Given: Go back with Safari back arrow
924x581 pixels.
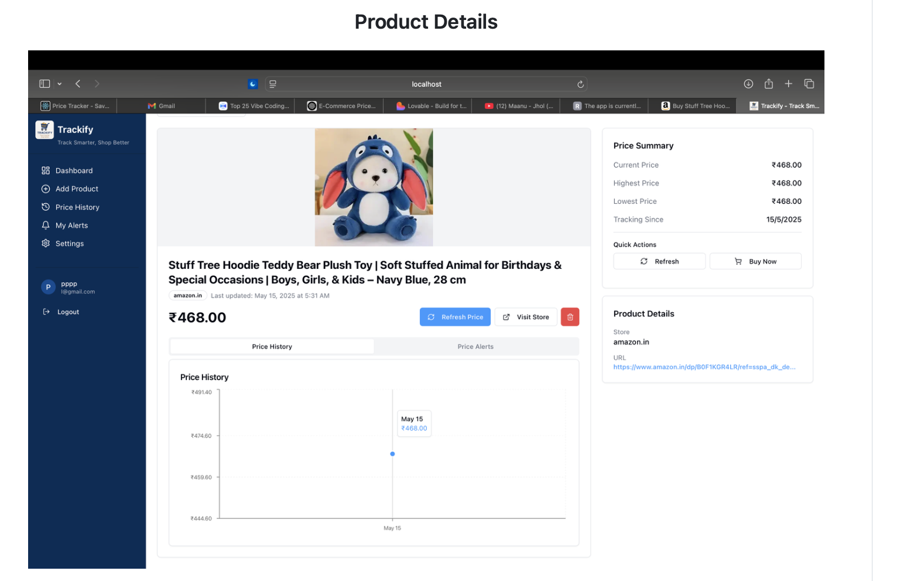Looking at the screenshot, I should (x=78, y=84).
